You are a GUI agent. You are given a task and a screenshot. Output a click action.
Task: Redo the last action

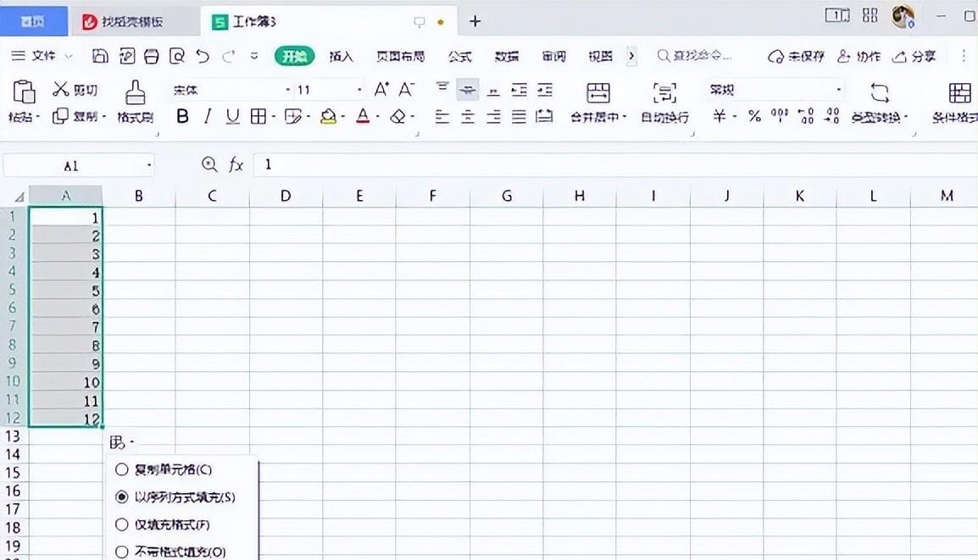pyautogui.click(x=228, y=56)
